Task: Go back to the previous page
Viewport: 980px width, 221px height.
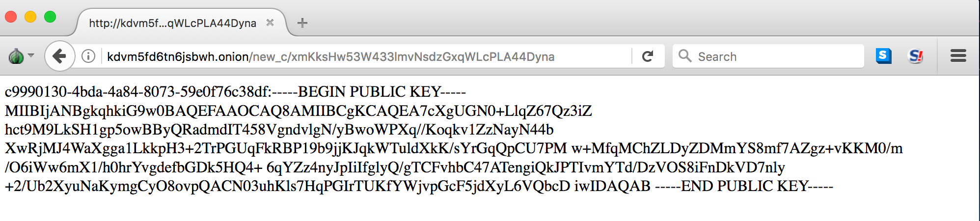Action: pyautogui.click(x=59, y=56)
